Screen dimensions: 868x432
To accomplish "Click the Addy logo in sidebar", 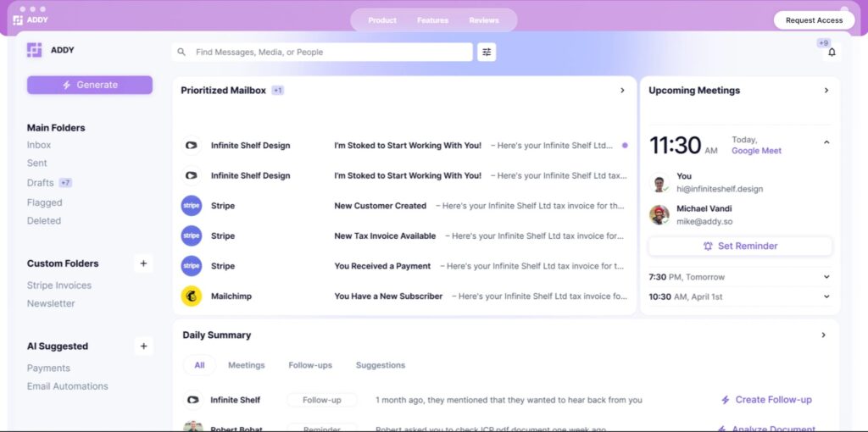I will pos(35,50).
